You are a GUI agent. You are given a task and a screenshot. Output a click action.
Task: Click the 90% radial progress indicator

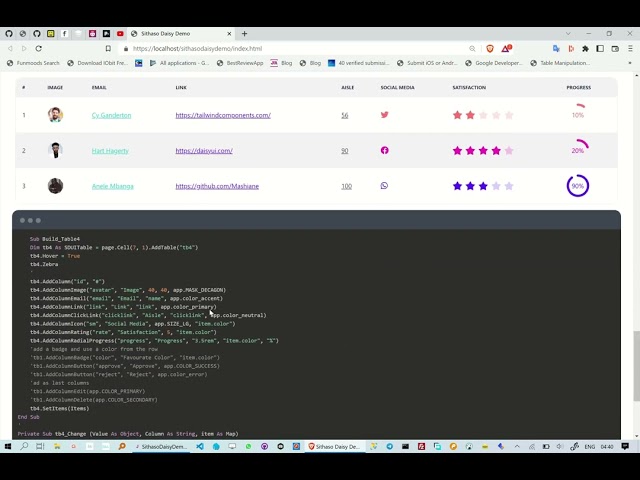point(578,186)
